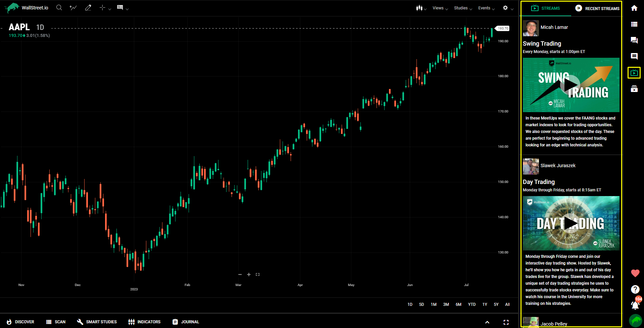644x328 pixels.
Task: Open the help question mark
Action: [635, 289]
